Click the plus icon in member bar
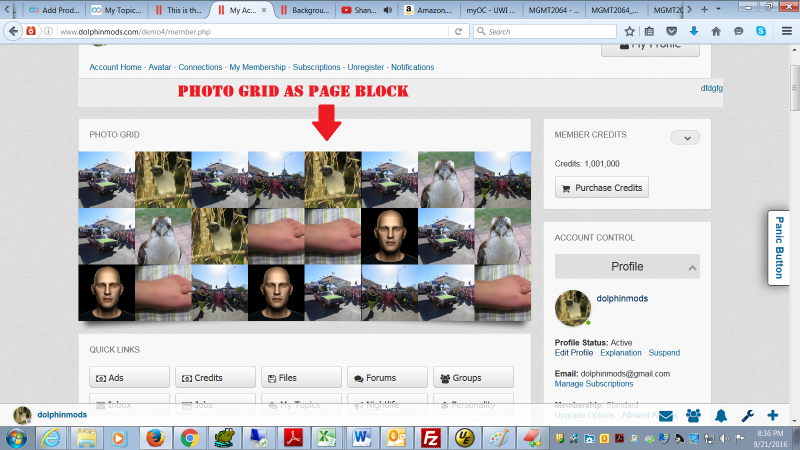The width and height of the screenshot is (800, 450). coord(773,416)
